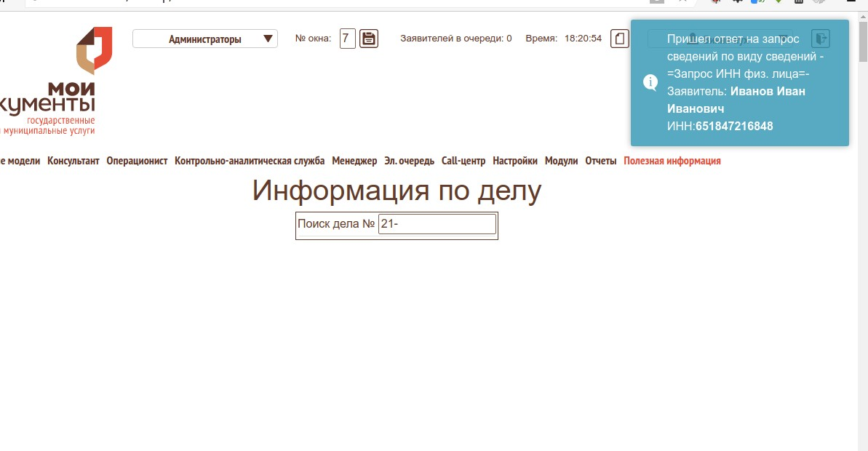Screen dimensions: 868x451
Task: Open the Менеджер menu
Action: click(x=354, y=161)
